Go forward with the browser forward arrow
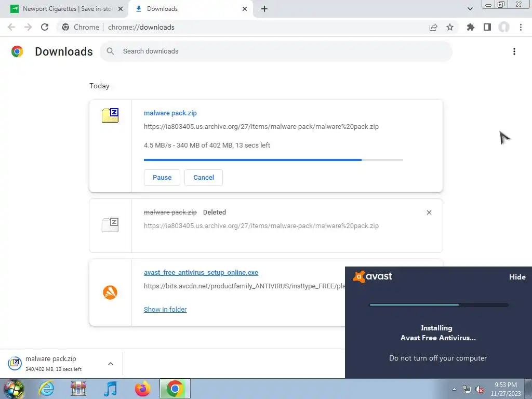Screen dimensions: 532x399 (x=28, y=27)
